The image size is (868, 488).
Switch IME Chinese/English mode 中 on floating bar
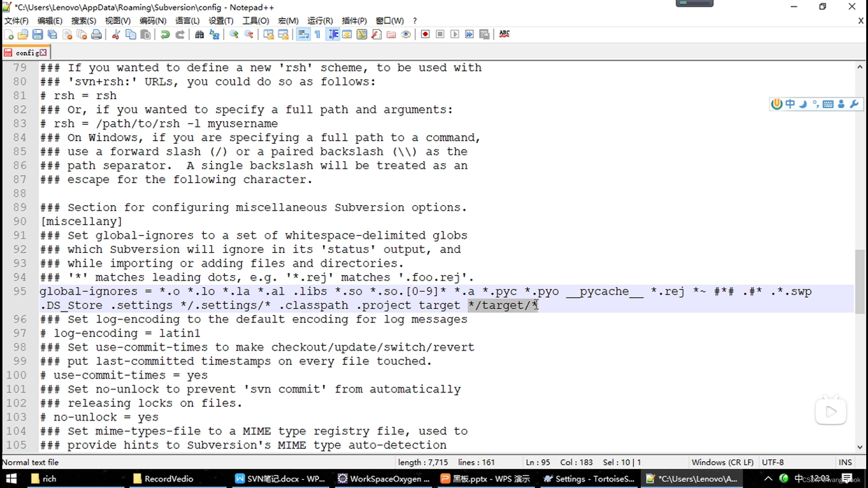pyautogui.click(x=790, y=104)
